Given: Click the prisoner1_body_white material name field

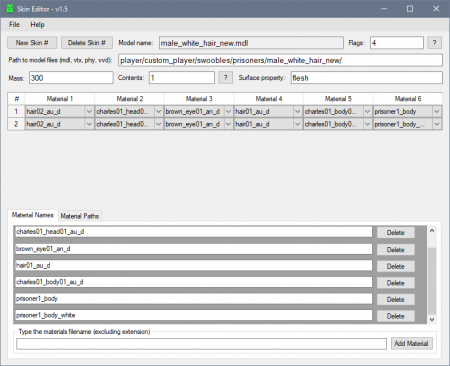Looking at the screenshot, I should tap(193, 315).
